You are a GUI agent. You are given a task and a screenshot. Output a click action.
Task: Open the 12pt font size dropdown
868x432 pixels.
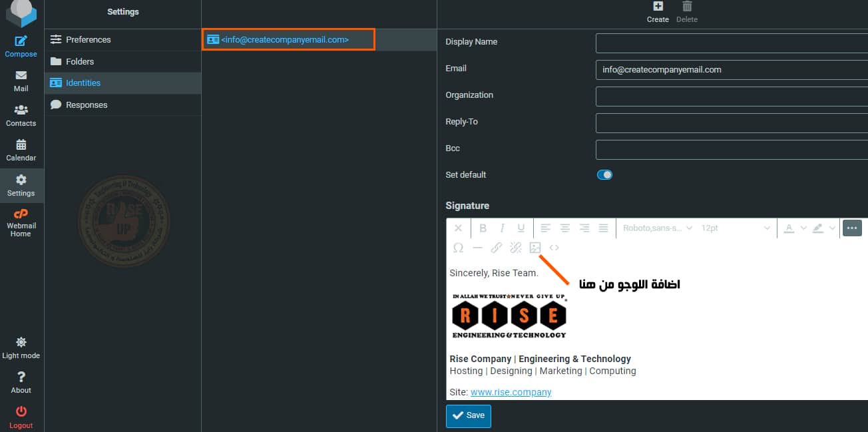pos(735,228)
